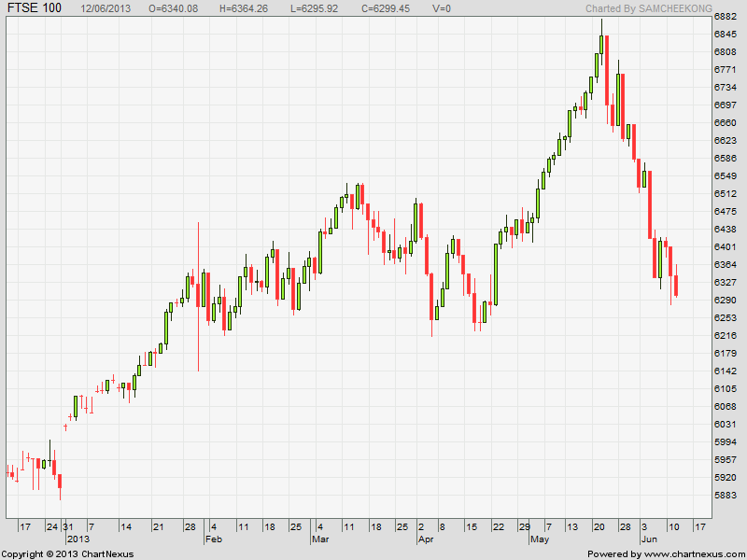Select the date 12/06/2013 in header
The image size is (747, 560).
[x=104, y=8]
